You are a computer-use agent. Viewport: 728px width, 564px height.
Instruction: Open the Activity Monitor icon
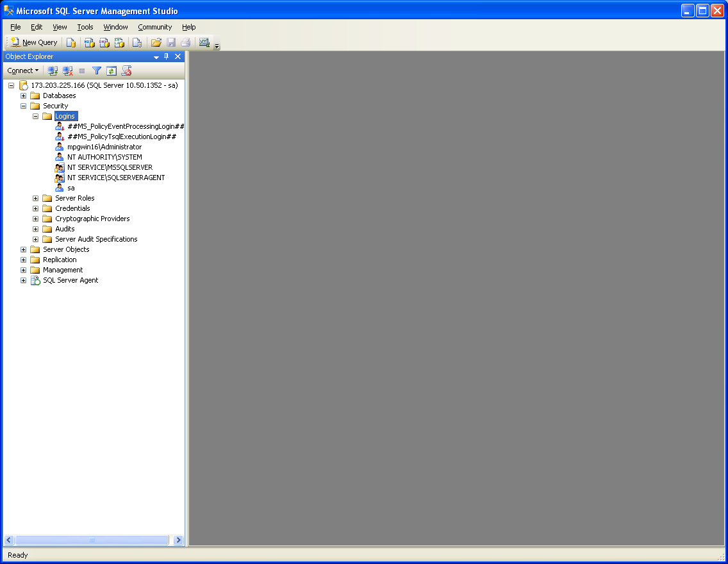tap(204, 43)
